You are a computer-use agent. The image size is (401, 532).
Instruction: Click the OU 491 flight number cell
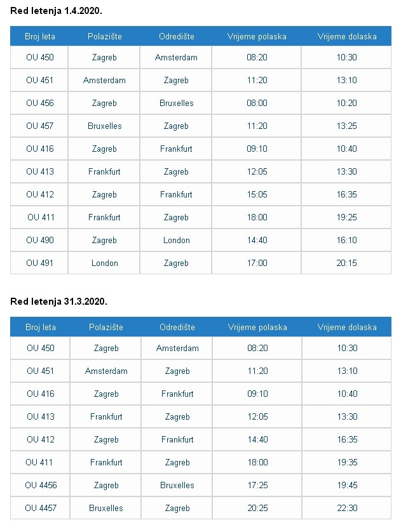coord(40,263)
